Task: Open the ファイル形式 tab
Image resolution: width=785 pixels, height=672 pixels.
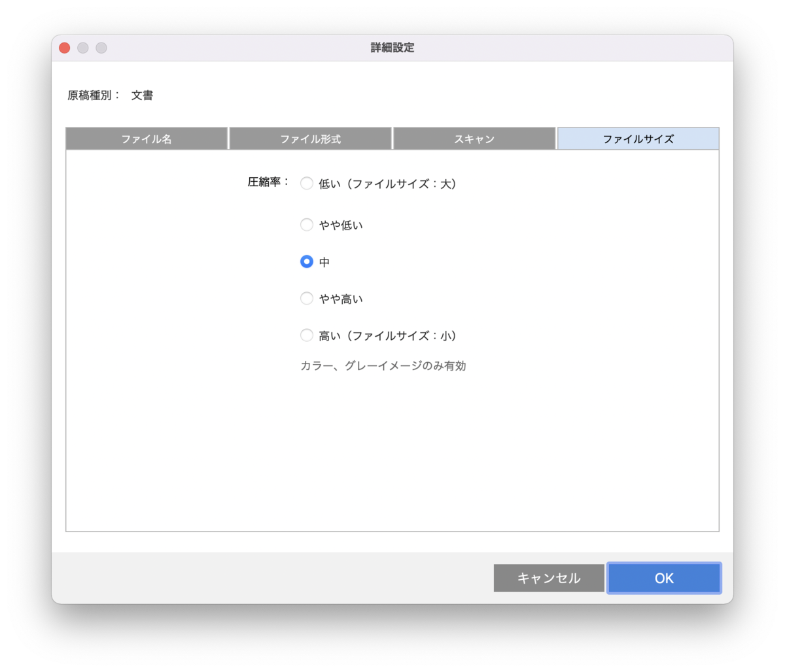Action: click(x=310, y=139)
